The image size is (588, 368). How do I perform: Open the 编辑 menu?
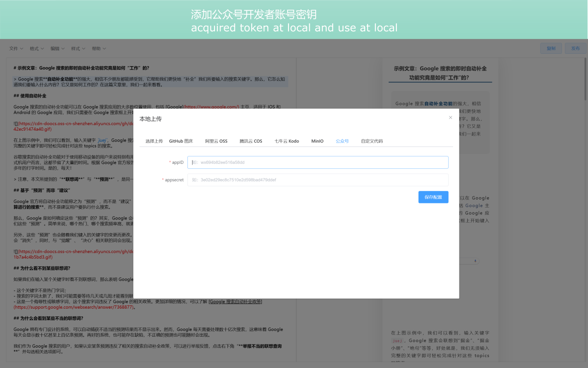point(57,48)
